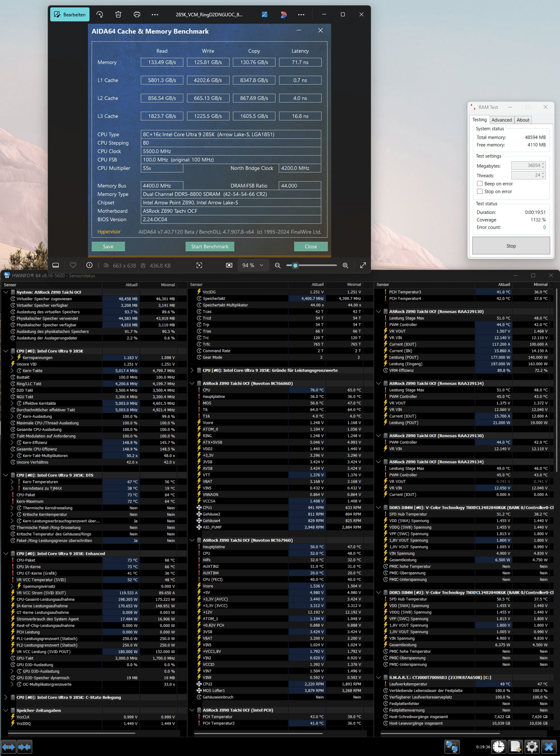
Task: Select the Laufwerkstemperatur row
Action: [x=466, y=684]
